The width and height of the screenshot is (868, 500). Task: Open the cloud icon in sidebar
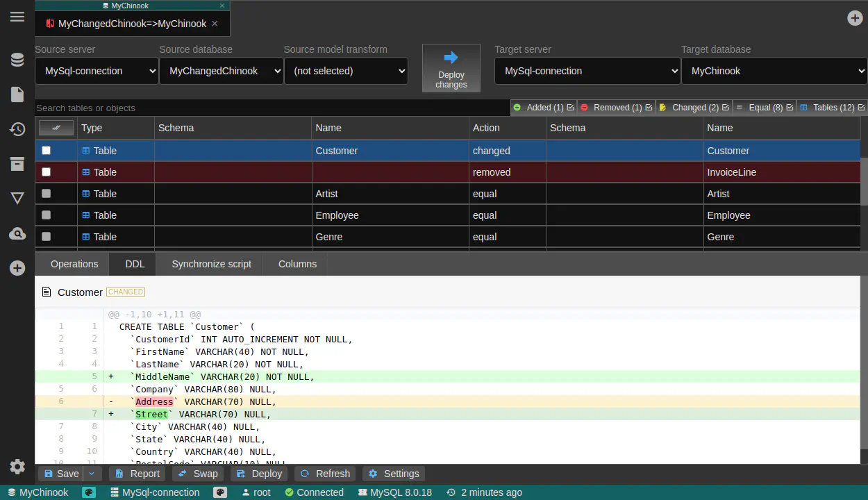click(x=17, y=234)
